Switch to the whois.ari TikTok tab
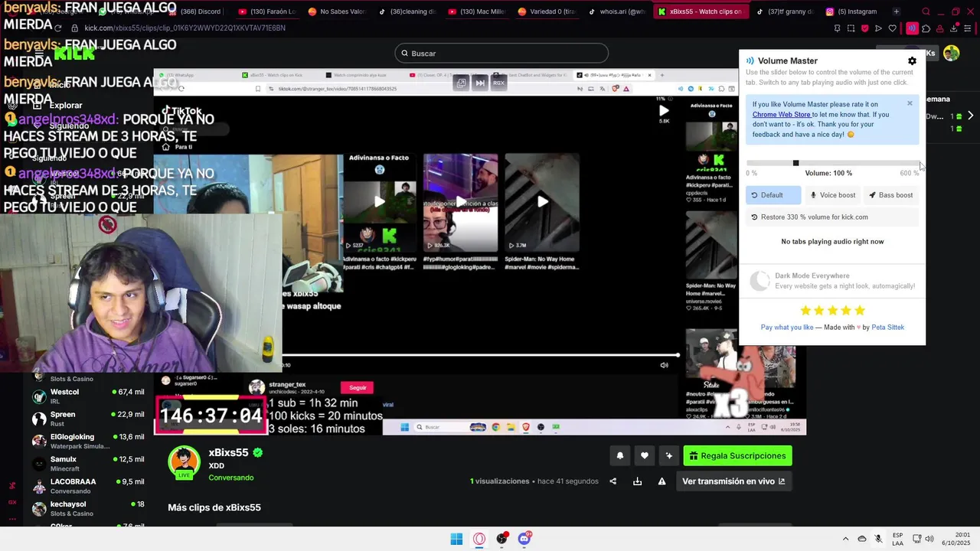The width and height of the screenshot is (980, 551). tap(617, 11)
